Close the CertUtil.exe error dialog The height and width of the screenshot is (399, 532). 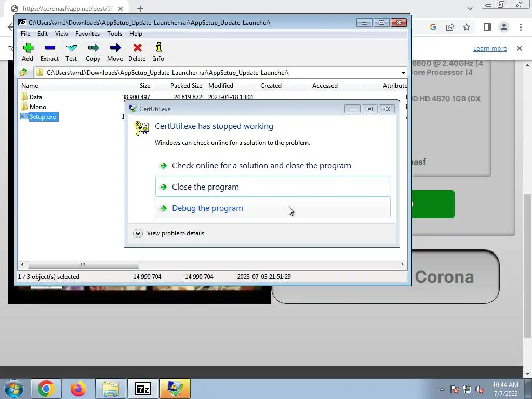387,109
